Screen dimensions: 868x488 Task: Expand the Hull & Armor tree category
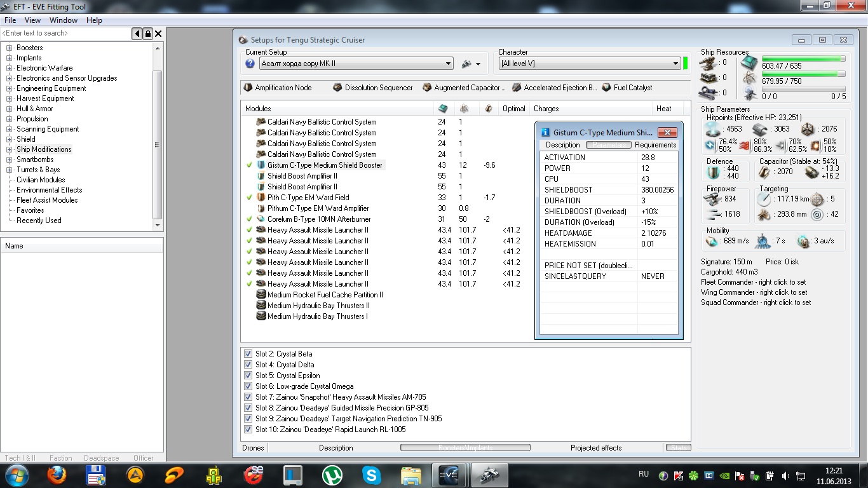pos(10,109)
